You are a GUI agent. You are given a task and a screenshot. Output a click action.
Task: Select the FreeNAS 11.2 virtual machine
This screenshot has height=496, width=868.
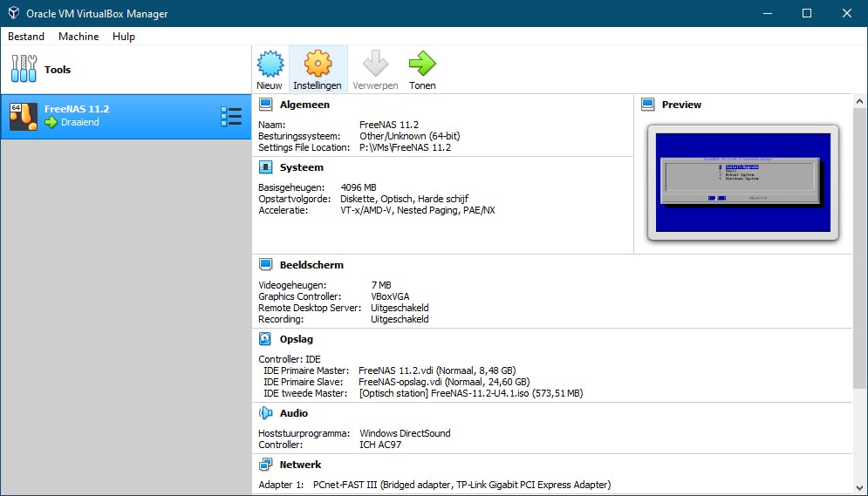click(x=126, y=117)
